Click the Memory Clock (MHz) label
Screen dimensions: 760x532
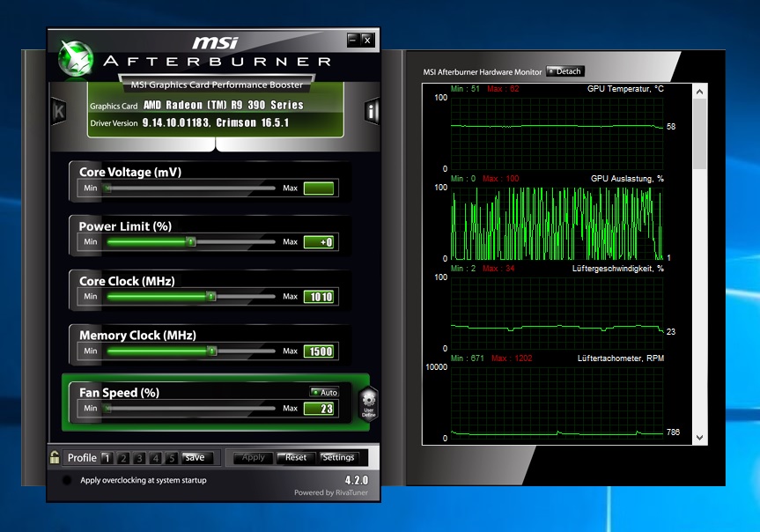pyautogui.click(x=137, y=335)
